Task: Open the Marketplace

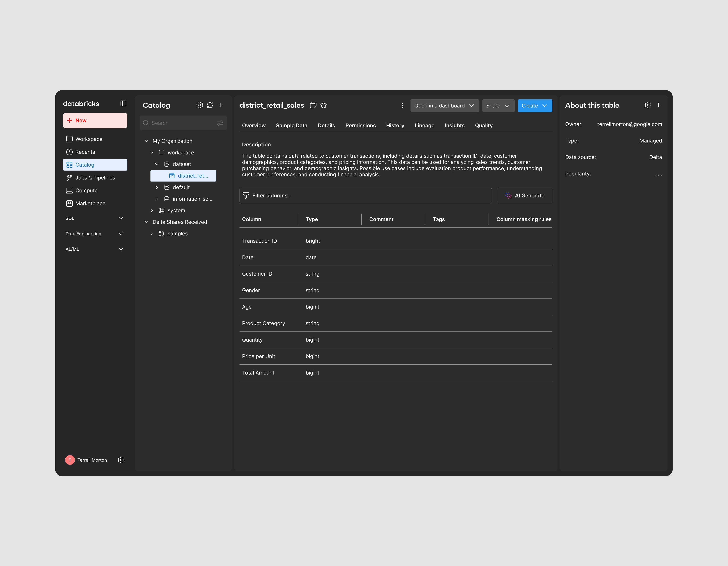Action: click(90, 203)
